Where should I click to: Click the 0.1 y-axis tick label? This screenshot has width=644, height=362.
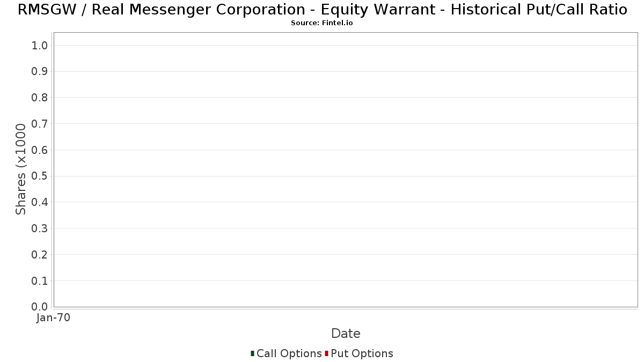pyautogui.click(x=40, y=281)
